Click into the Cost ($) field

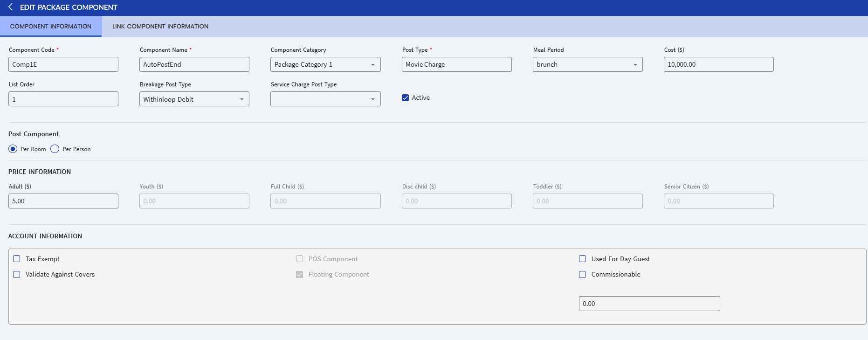pos(718,64)
